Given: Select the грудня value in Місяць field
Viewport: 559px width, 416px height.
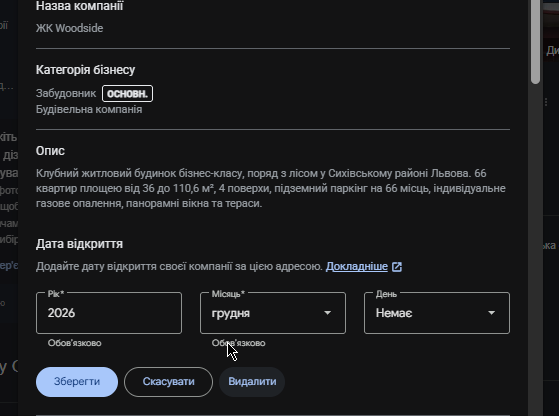Looking at the screenshot, I should pyautogui.click(x=231, y=313).
